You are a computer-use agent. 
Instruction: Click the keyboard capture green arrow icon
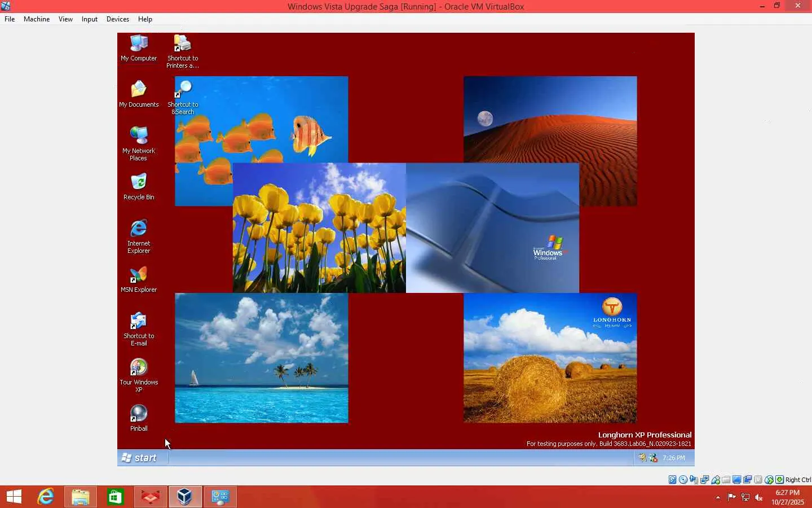(x=780, y=480)
